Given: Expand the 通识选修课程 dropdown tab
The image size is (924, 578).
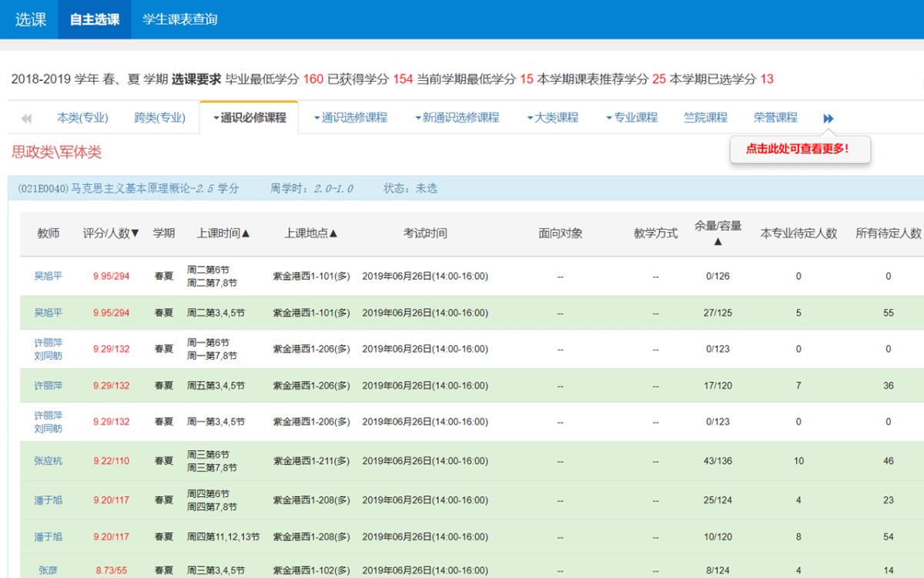Looking at the screenshot, I should (350, 118).
